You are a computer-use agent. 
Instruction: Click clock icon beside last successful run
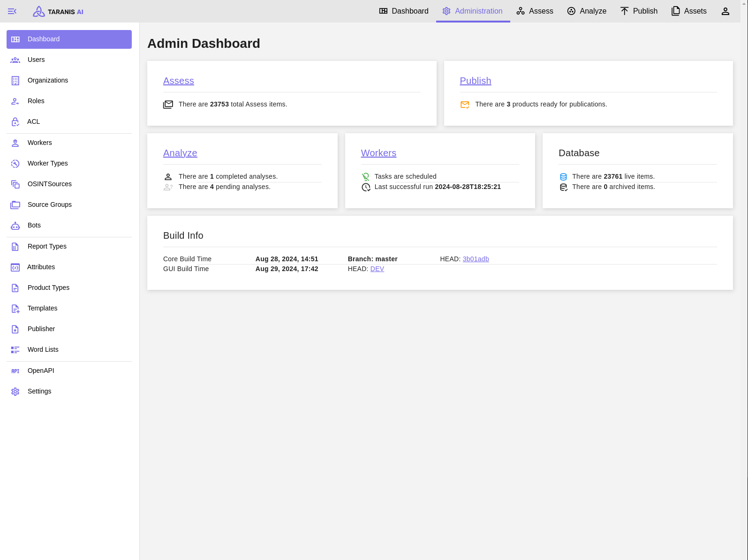[x=366, y=187]
